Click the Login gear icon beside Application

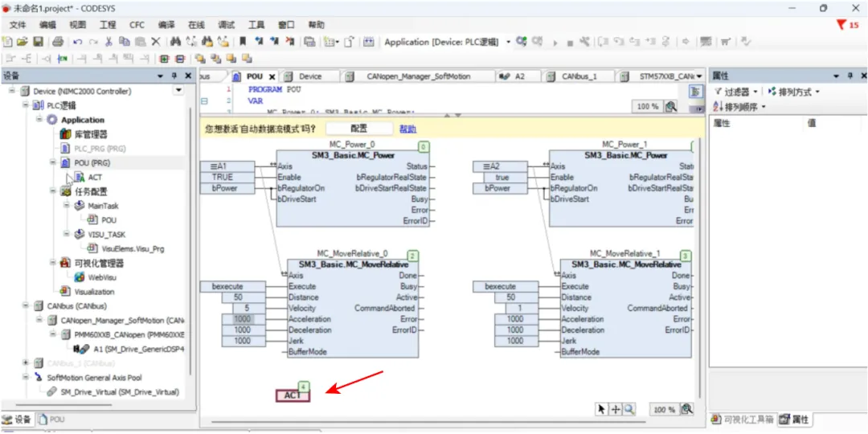click(x=522, y=42)
